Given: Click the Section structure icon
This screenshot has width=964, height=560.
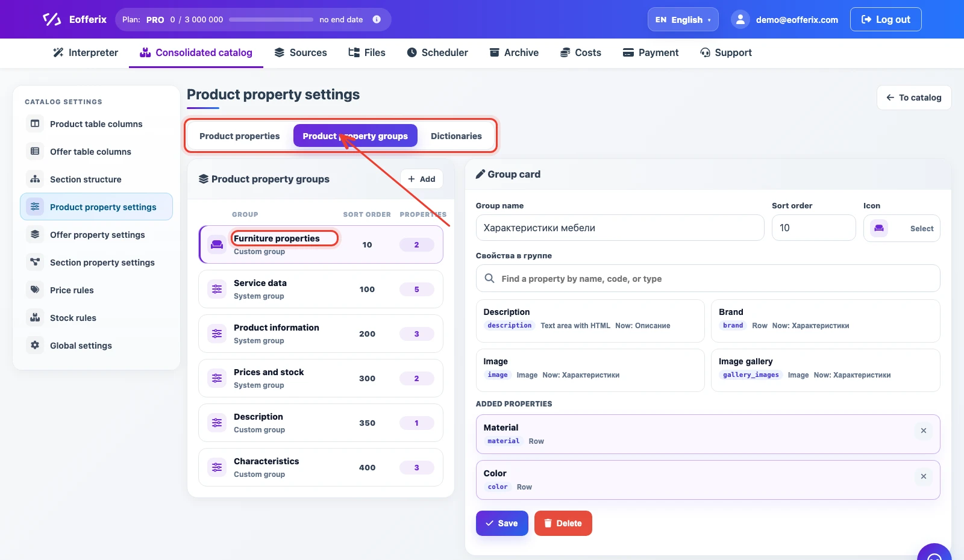Looking at the screenshot, I should click(35, 179).
